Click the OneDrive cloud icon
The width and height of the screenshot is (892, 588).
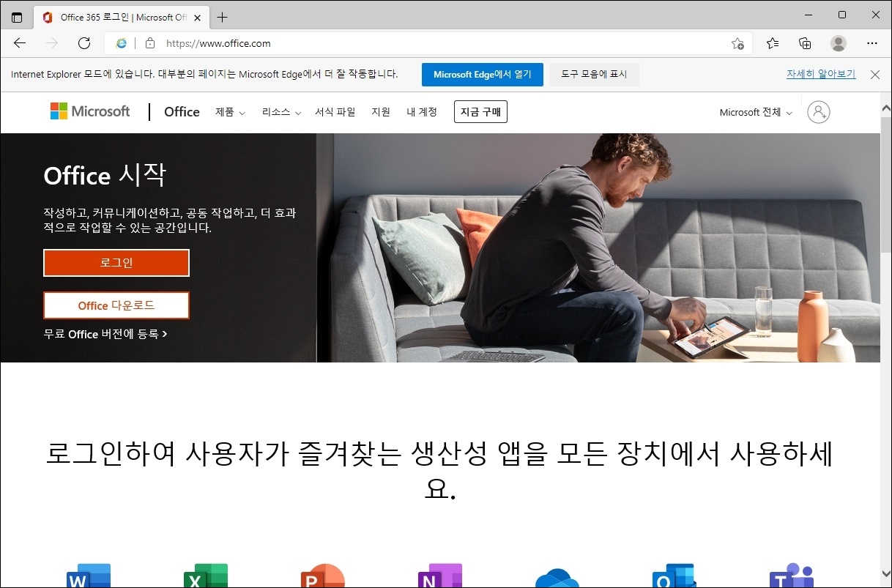557,577
